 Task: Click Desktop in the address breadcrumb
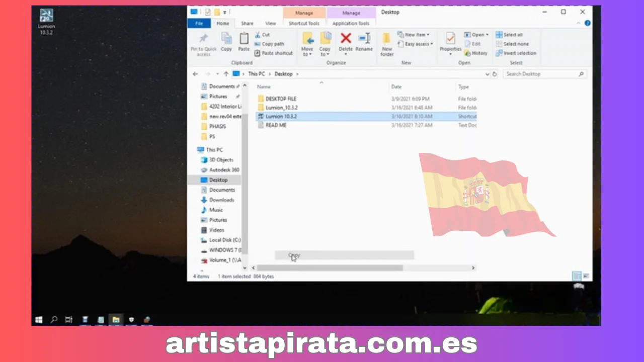pyautogui.click(x=283, y=74)
